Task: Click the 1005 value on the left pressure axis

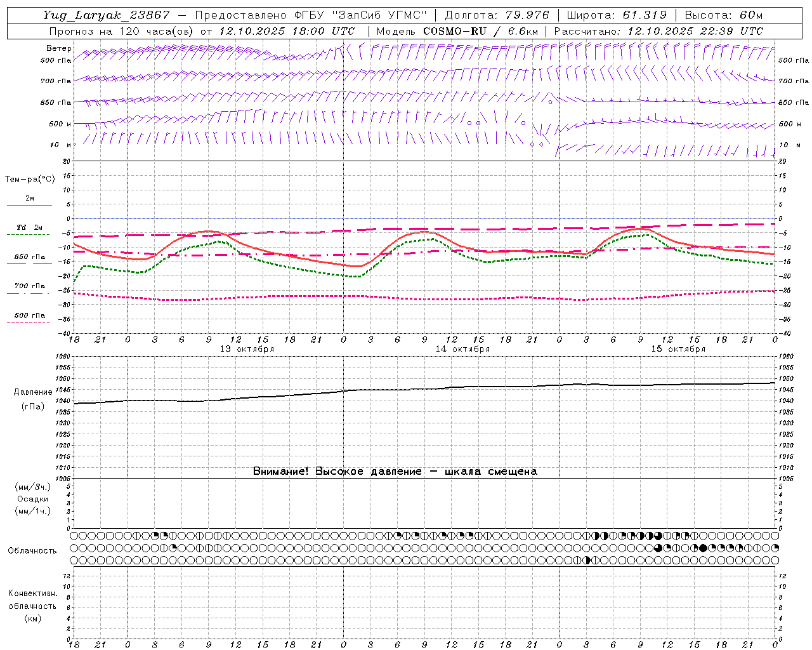Action: pyautogui.click(x=62, y=479)
